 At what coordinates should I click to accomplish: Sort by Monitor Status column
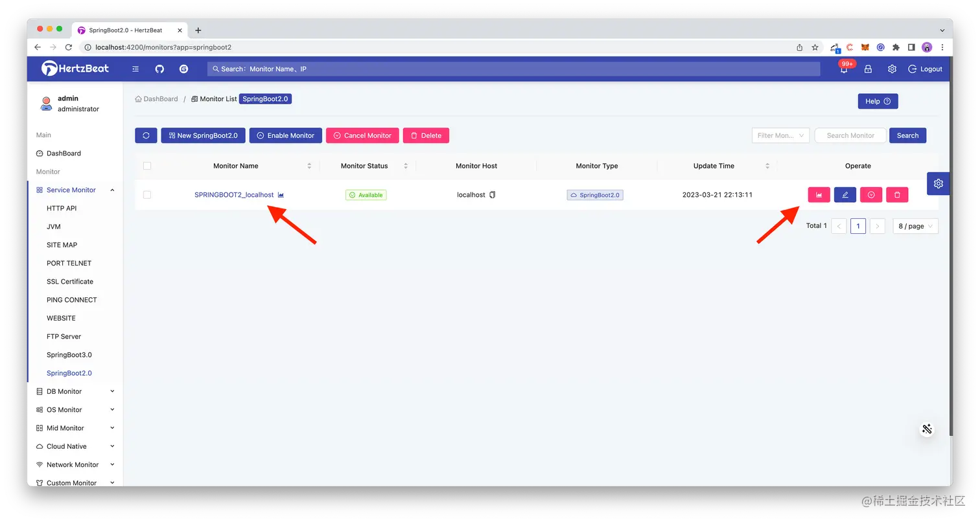click(406, 166)
